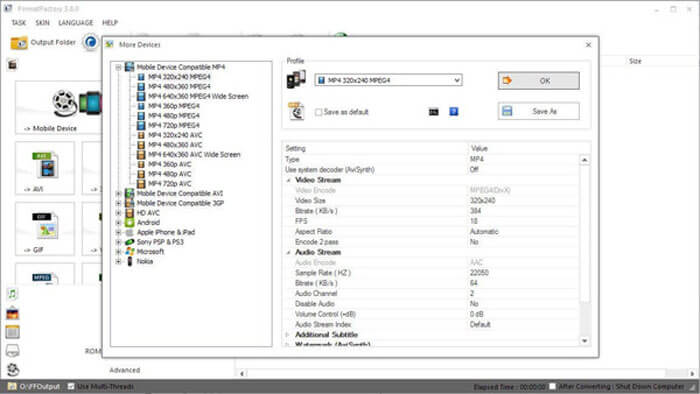Click the MPEG tile icon in main window
Screen dimensions: 700x394
pyautogui.click(x=45, y=278)
